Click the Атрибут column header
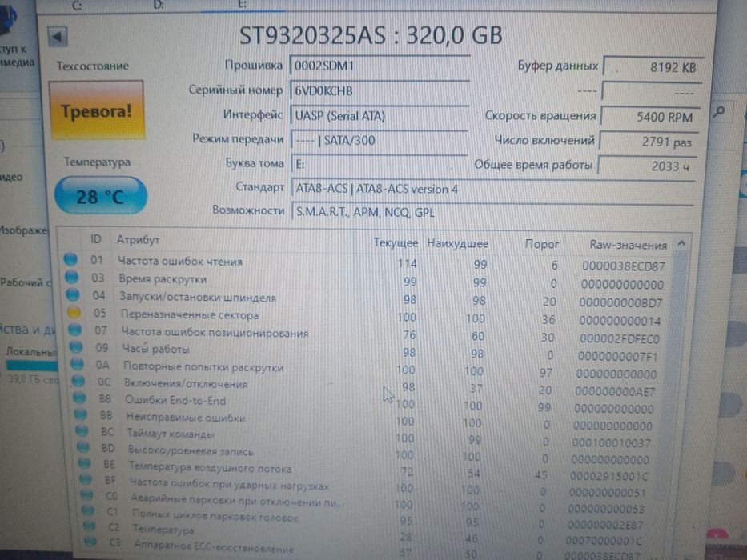747x560 pixels. coord(139,239)
